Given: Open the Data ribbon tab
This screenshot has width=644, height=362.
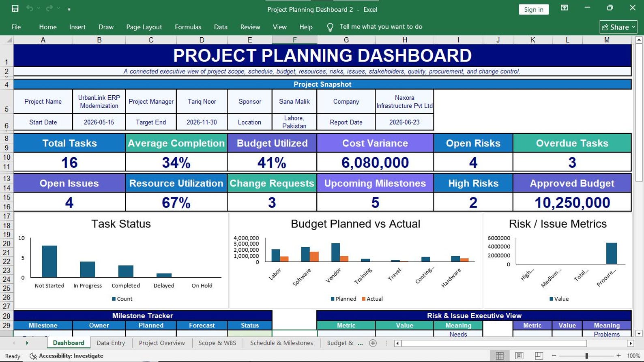Looking at the screenshot, I should pyautogui.click(x=221, y=27).
